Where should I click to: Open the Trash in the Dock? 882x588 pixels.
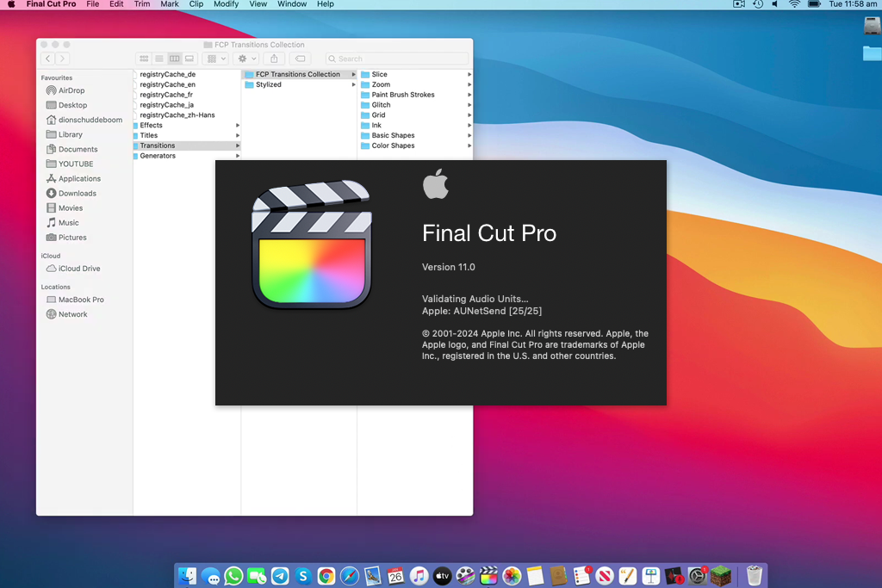[755, 576]
